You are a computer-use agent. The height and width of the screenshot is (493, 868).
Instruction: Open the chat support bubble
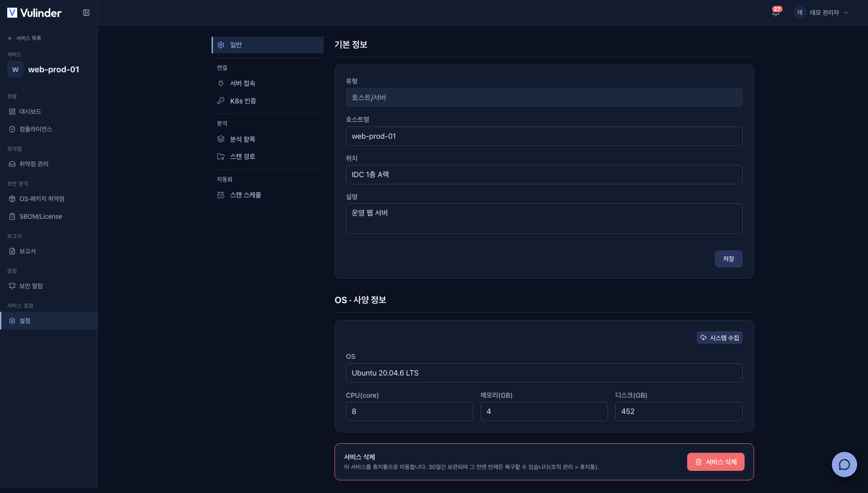(844, 464)
